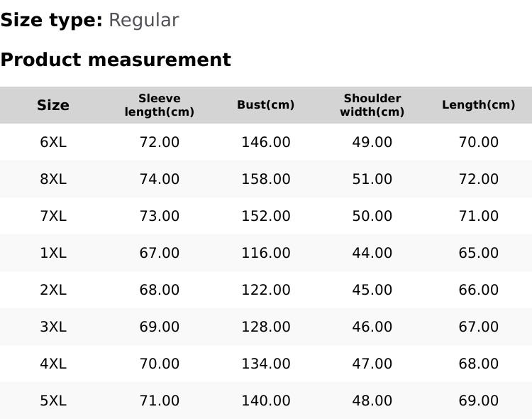Click the 44.00 shoulder width cell
Image resolution: width=532 pixels, height=419 pixels.
[x=372, y=253]
